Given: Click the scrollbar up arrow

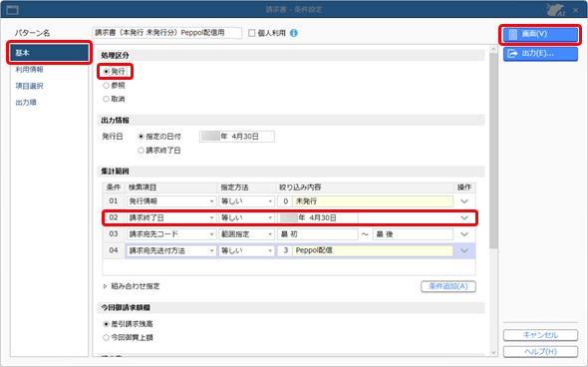Looking at the screenshot, I should tap(493, 49).
